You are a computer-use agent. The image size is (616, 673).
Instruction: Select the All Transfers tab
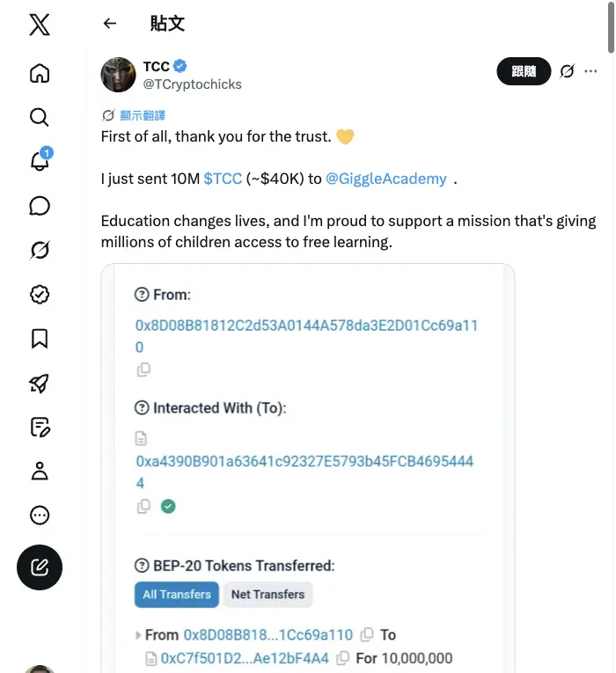(x=176, y=595)
